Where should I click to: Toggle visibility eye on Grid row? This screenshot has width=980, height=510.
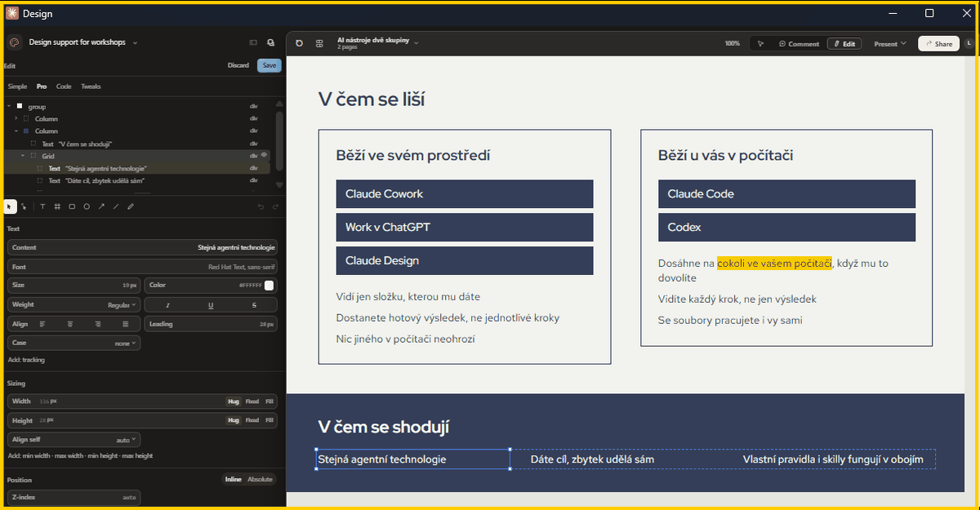click(x=264, y=155)
